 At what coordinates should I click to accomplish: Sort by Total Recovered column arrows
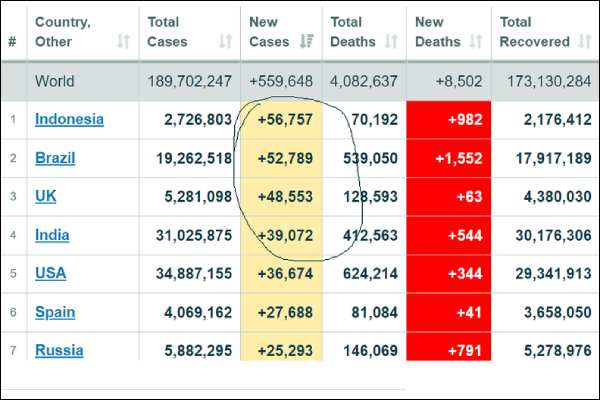(585, 41)
